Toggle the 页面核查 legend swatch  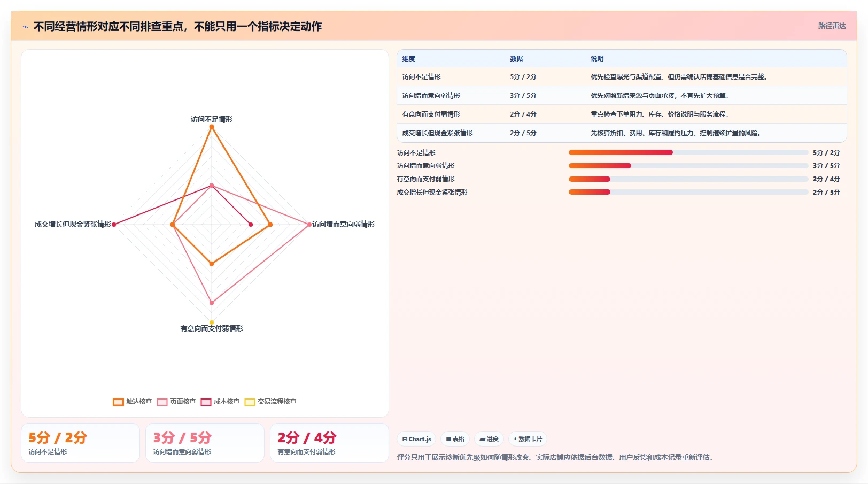pos(162,402)
